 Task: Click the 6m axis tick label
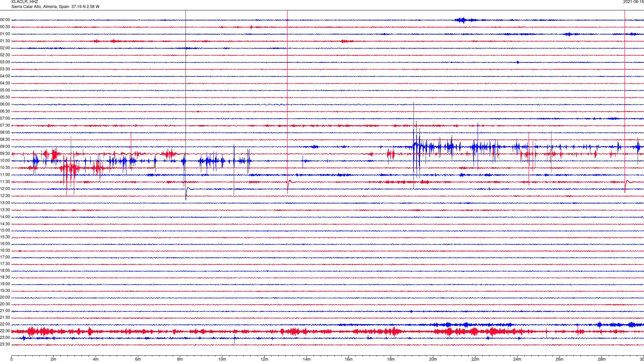point(138,359)
